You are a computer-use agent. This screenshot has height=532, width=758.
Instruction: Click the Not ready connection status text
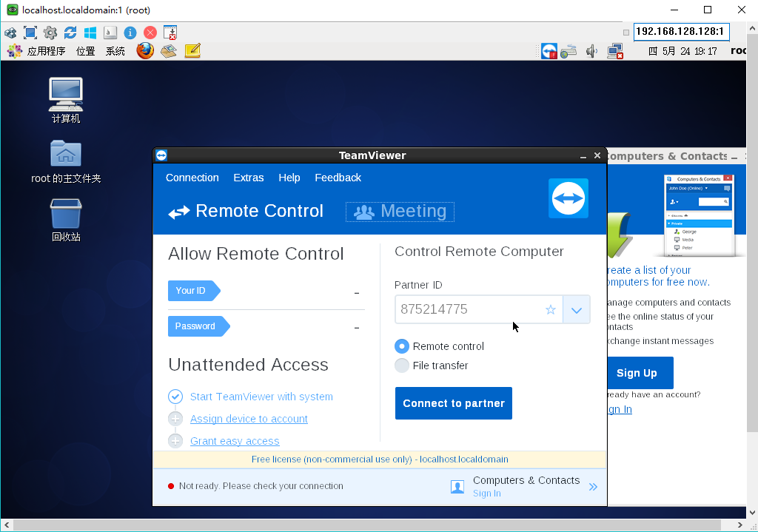[261, 485]
